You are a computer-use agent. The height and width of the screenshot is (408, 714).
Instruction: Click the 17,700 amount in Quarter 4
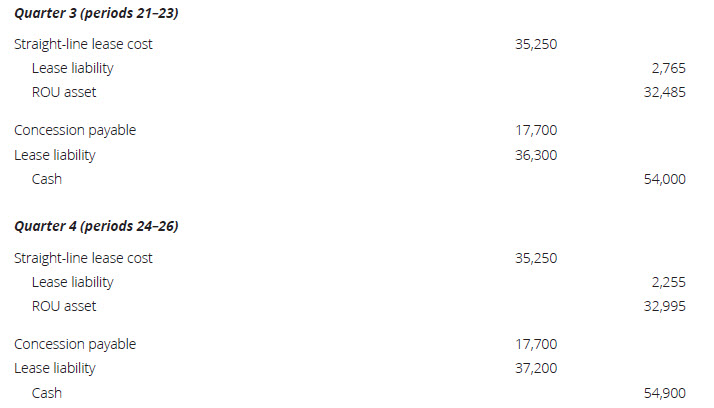pos(536,344)
